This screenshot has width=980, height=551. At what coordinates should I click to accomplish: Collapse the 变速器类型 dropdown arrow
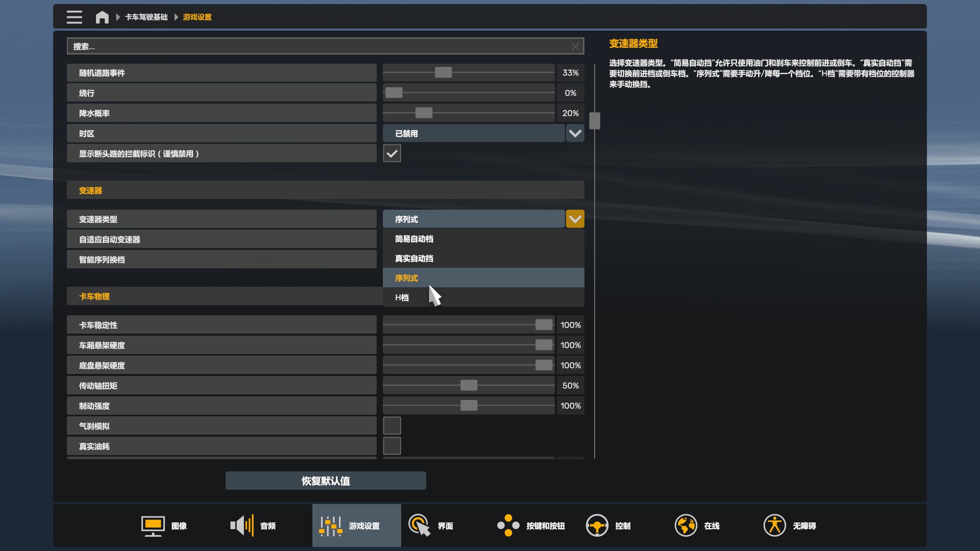tap(575, 219)
